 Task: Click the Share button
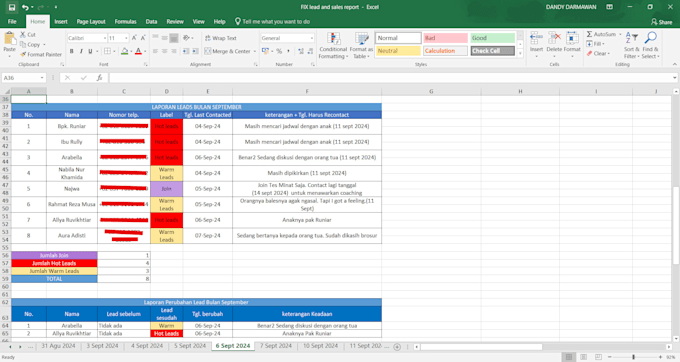[661, 22]
